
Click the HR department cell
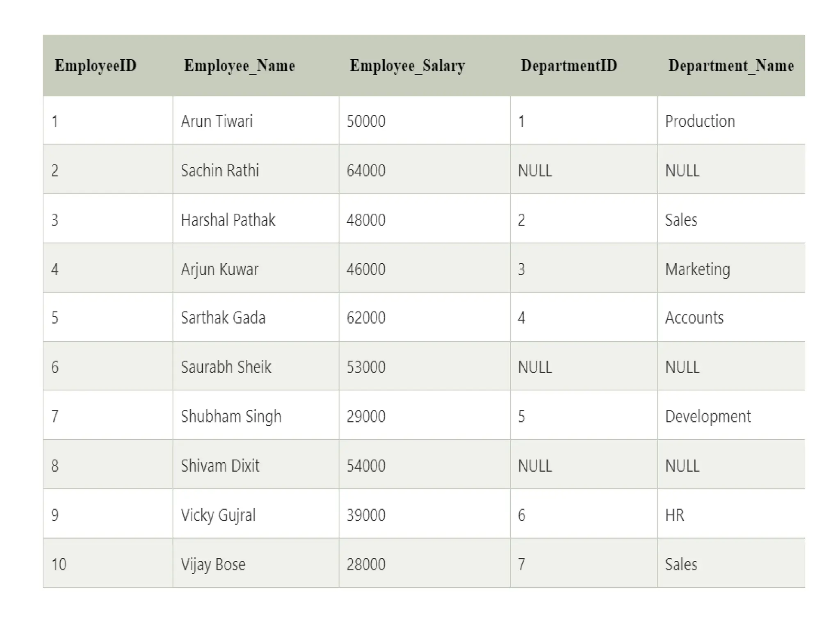pyautogui.click(x=674, y=515)
